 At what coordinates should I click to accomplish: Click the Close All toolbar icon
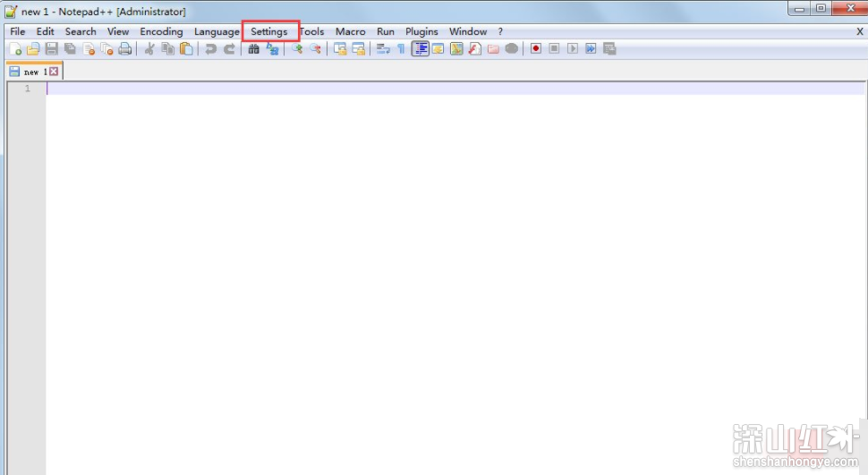coord(106,49)
